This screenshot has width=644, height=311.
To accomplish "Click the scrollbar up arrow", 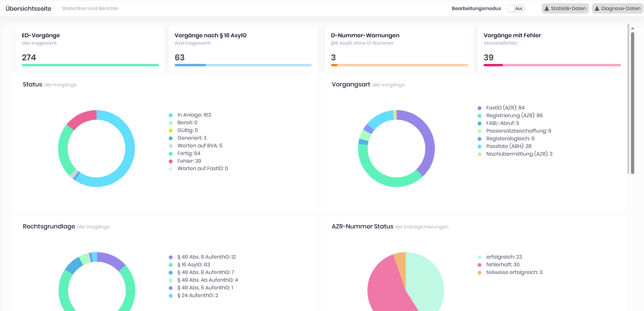I will (x=632, y=28).
